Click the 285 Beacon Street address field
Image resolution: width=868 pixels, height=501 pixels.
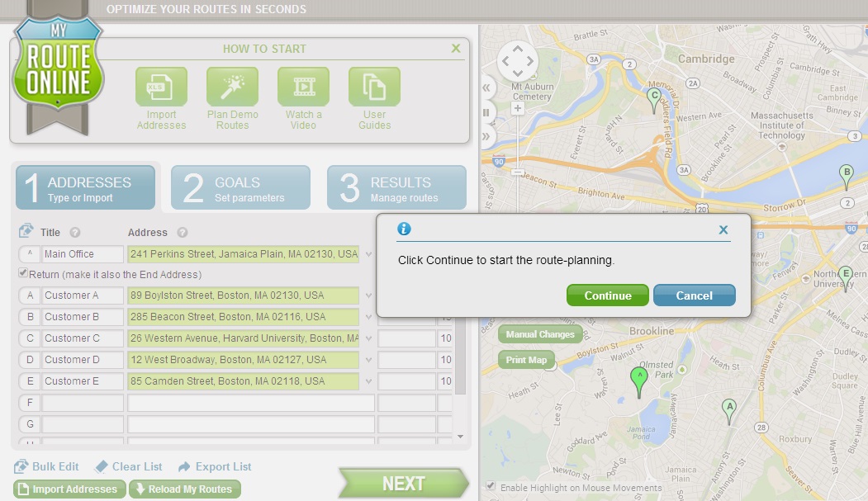tap(244, 318)
